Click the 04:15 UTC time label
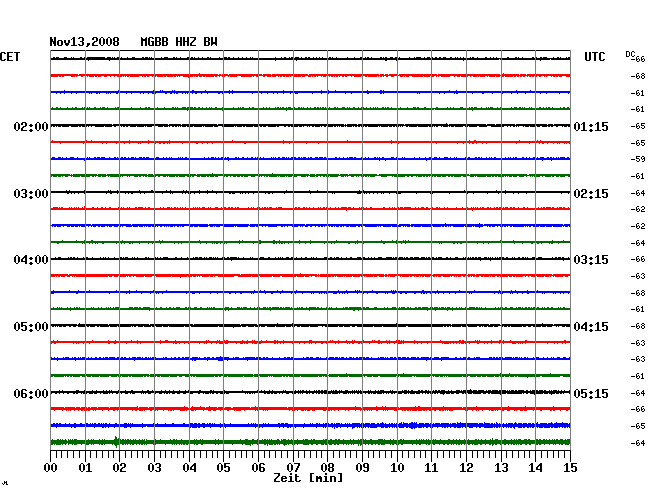Screen dimensions: 650x494 pyautogui.click(x=591, y=327)
